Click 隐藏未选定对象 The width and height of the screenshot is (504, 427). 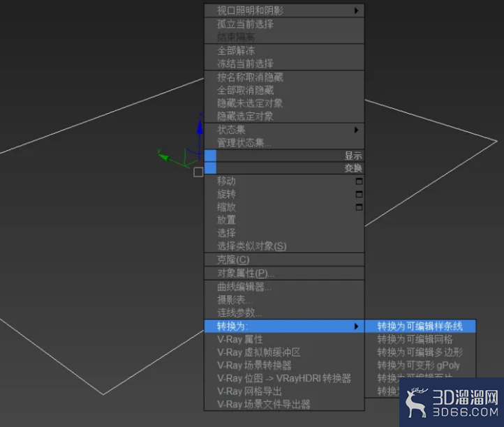click(284, 103)
